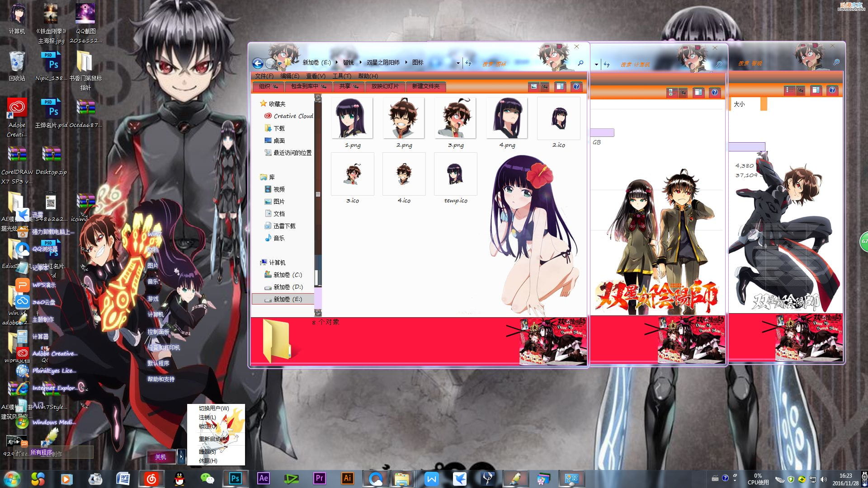
Task: Click the Back navigation arrow in Explorer
Action: [258, 63]
